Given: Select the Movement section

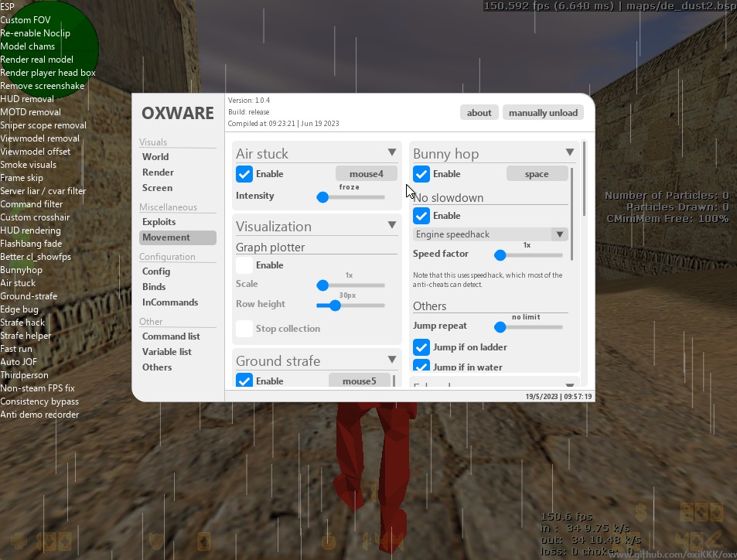Looking at the screenshot, I should 178,237.
